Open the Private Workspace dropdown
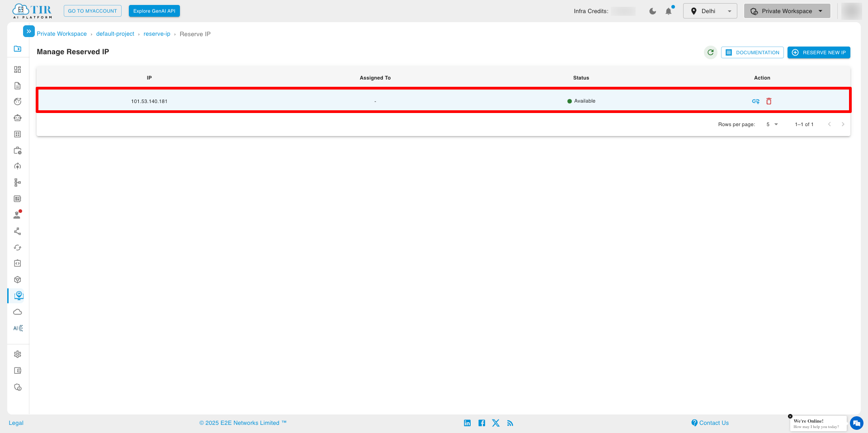This screenshot has height=433, width=868. click(x=787, y=11)
